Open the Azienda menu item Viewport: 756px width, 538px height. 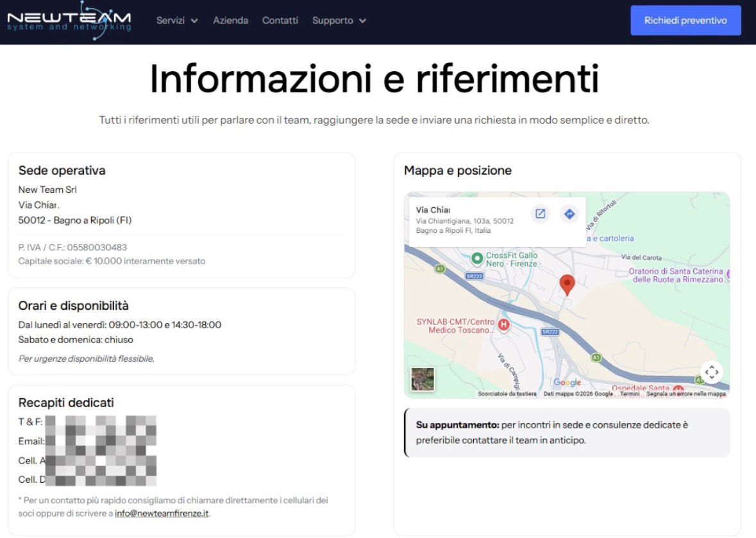230,20
